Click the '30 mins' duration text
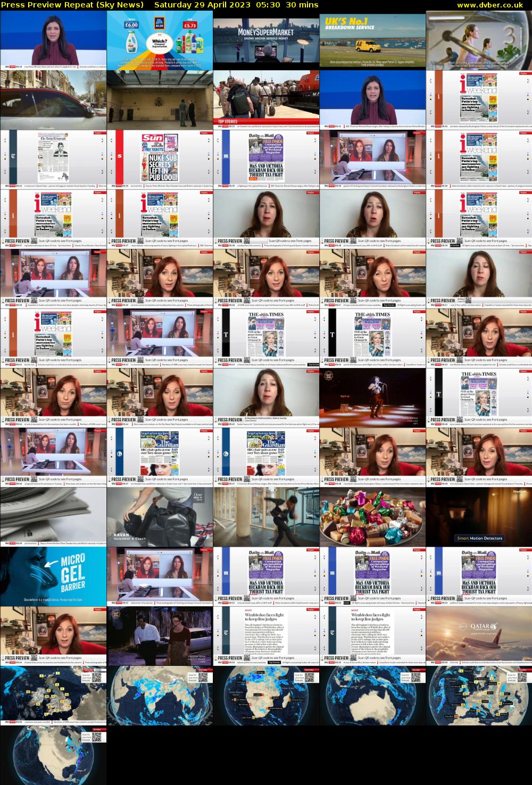This screenshot has width=532, height=785. click(x=302, y=5)
